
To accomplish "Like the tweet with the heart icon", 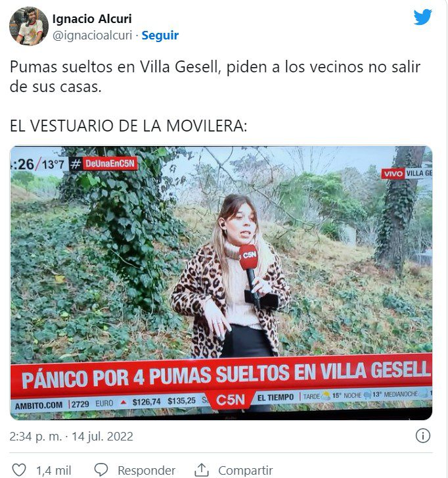I will [18, 469].
